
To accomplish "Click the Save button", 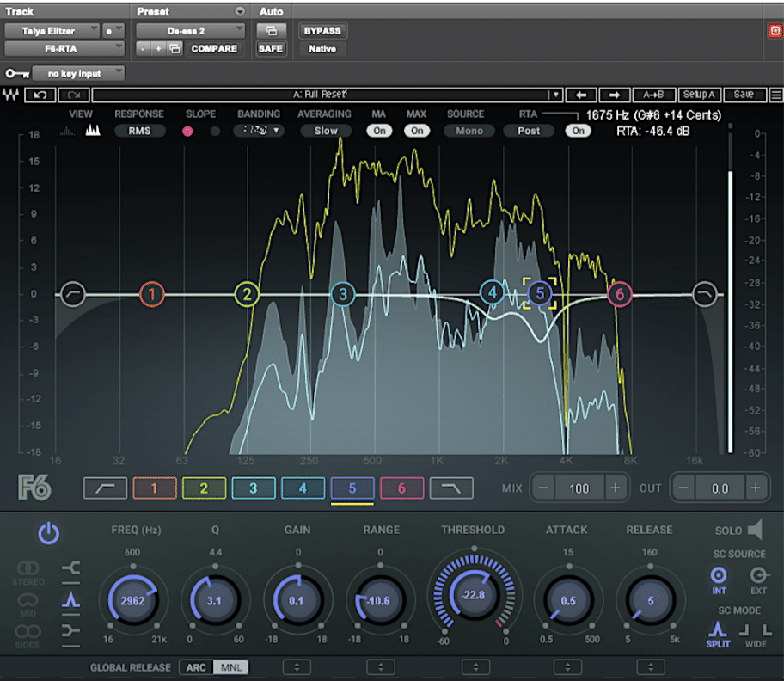I will 744,95.
